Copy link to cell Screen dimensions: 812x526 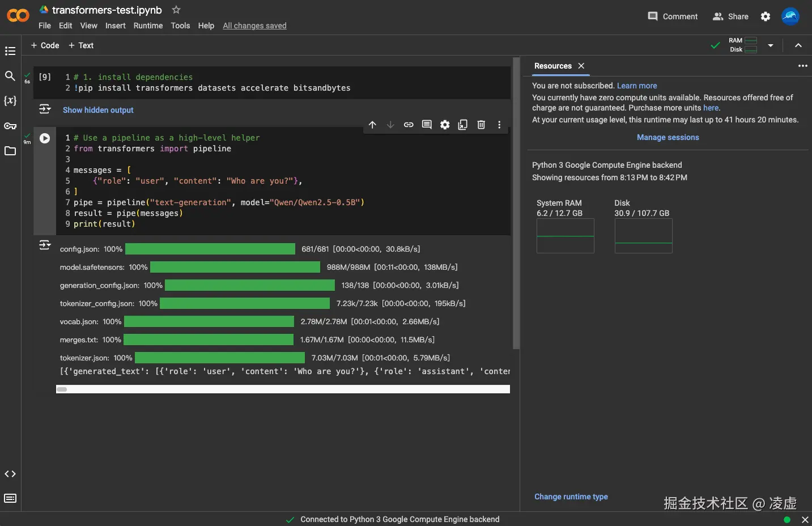[409, 125]
